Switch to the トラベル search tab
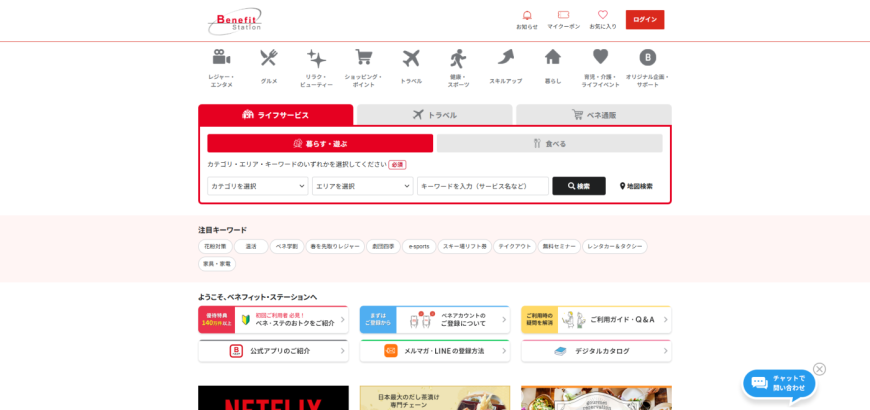This screenshot has width=870, height=410. 435,115
